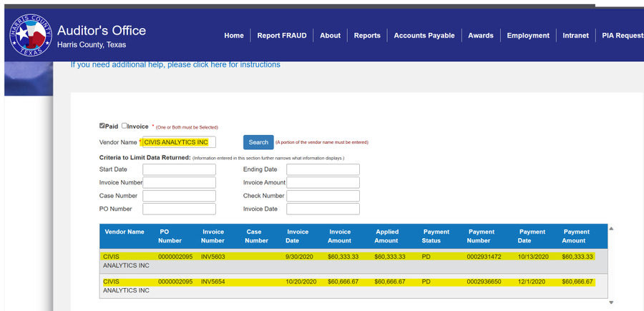Select invoice number INV5654 cell
This screenshot has width=644, height=311.
click(x=213, y=282)
